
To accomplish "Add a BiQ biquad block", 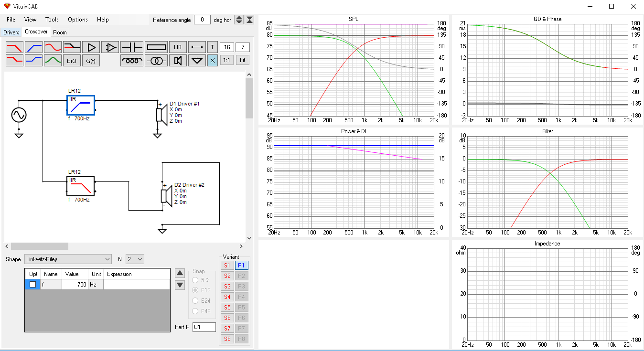I will click(72, 61).
